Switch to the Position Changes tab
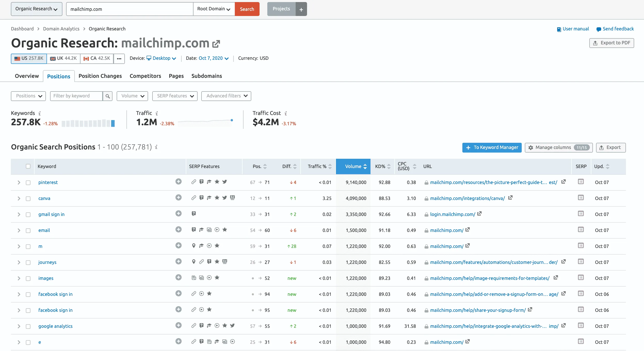 (x=100, y=76)
